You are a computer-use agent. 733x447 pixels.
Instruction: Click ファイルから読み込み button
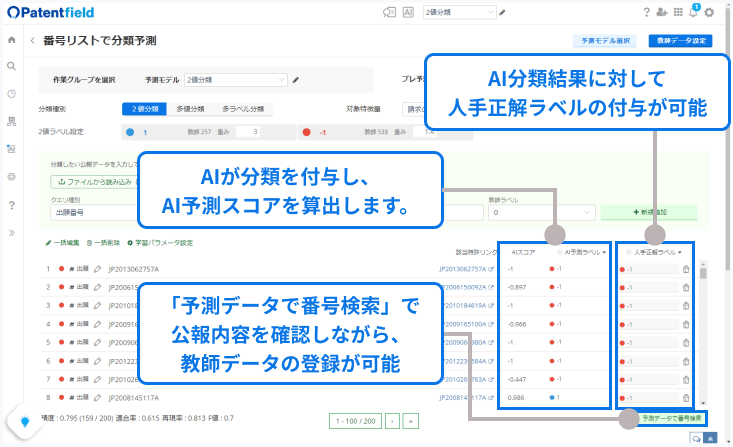[94, 182]
